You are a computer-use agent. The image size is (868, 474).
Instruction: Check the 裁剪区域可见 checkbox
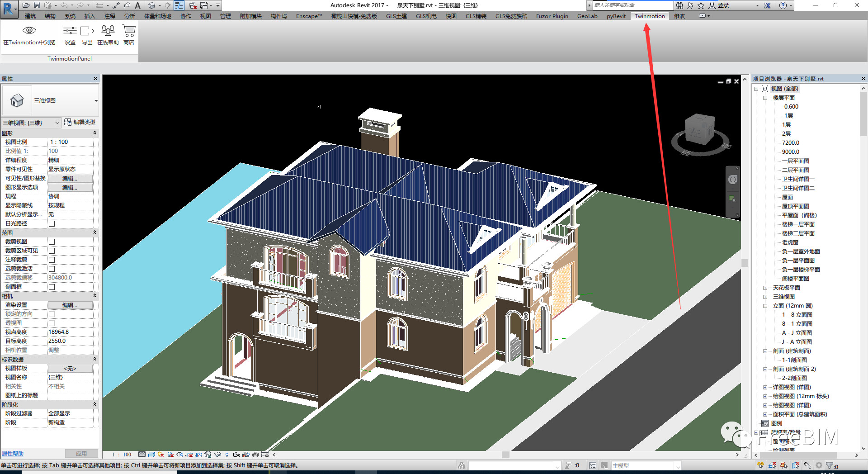52,251
